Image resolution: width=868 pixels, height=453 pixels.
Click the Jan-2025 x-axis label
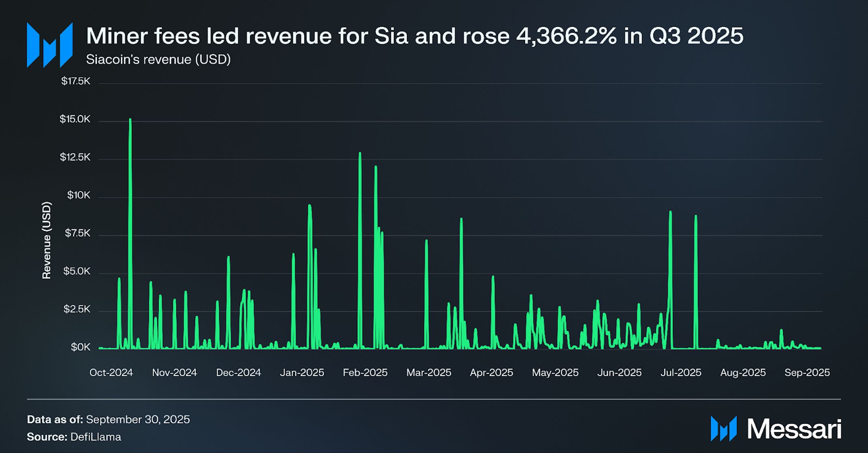pyautogui.click(x=302, y=372)
